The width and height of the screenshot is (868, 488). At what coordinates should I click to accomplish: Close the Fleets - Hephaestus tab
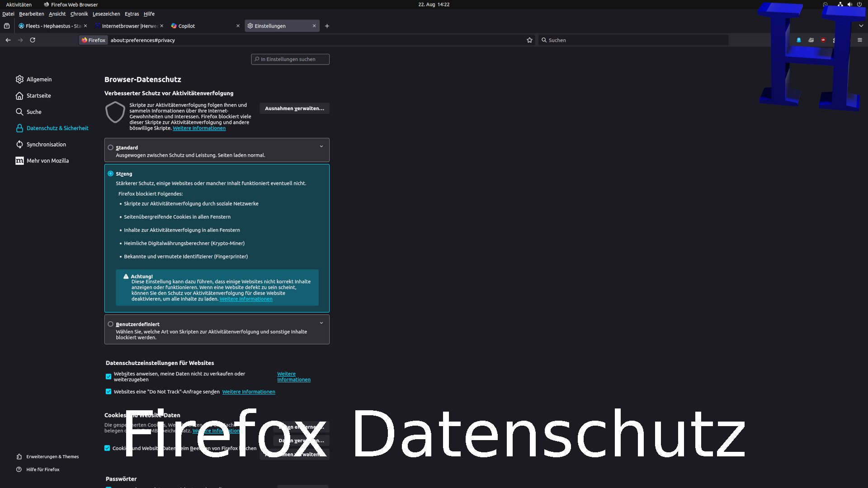85,26
